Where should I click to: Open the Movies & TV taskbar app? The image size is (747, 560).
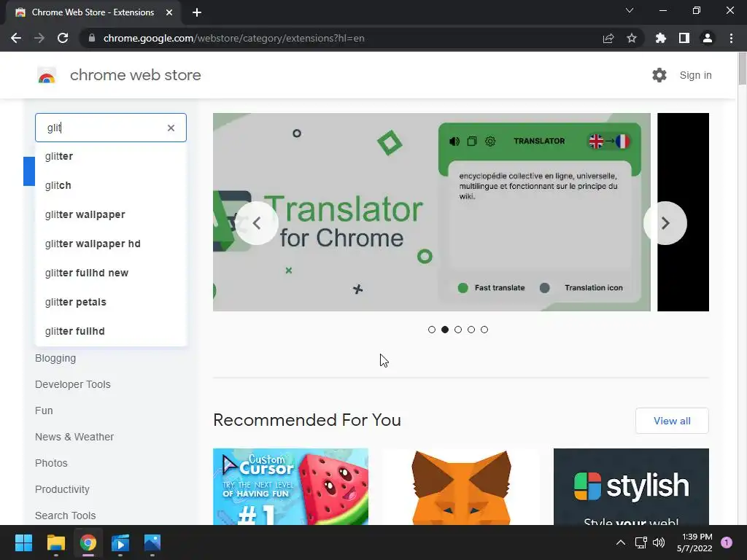point(120,542)
